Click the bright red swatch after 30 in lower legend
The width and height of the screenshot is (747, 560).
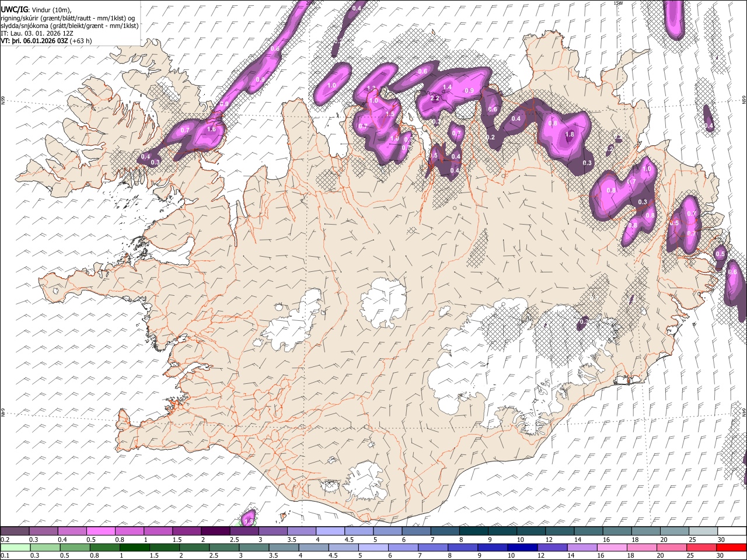pyautogui.click(x=731, y=547)
